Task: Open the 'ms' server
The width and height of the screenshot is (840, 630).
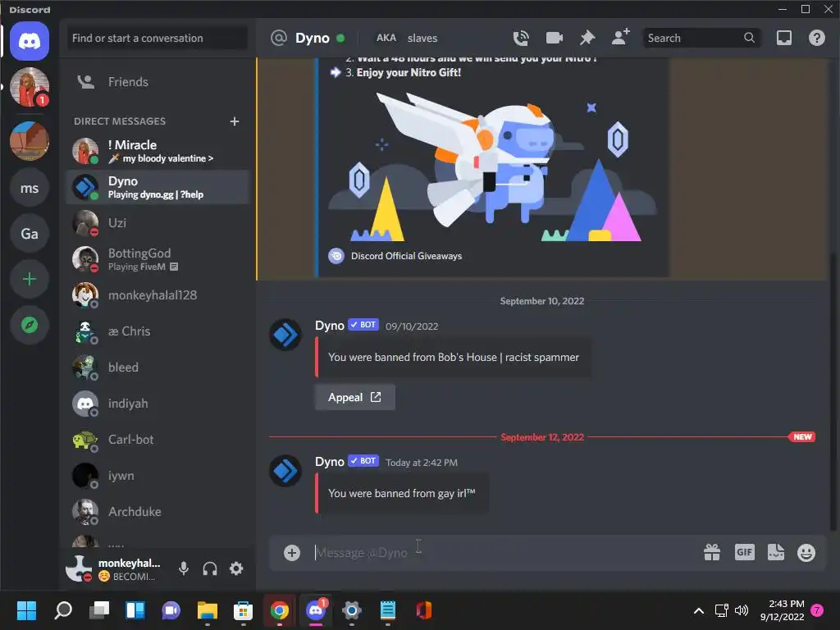Action: (30, 188)
